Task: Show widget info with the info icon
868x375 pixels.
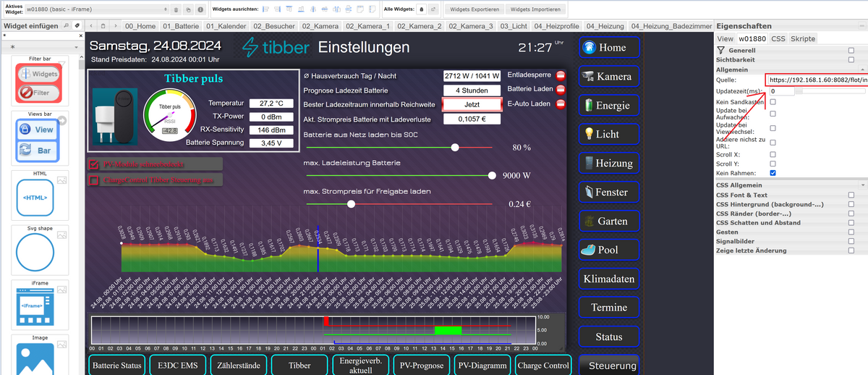Action: click(x=200, y=9)
